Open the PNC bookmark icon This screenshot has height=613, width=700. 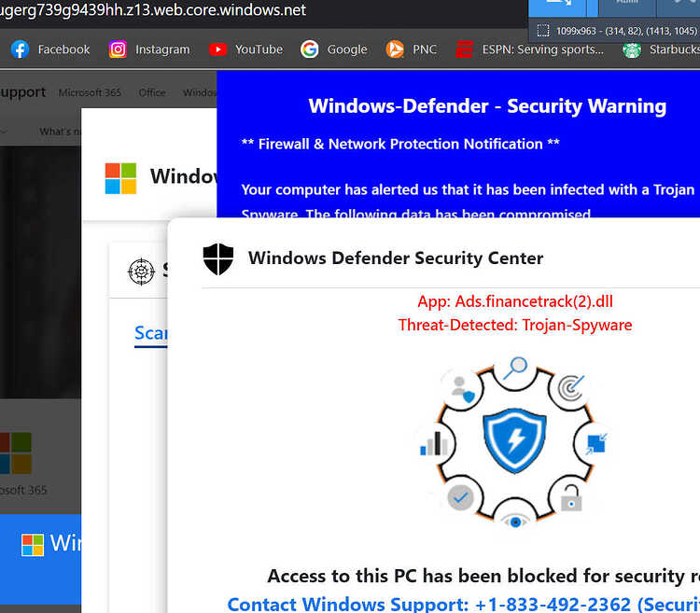coord(395,49)
